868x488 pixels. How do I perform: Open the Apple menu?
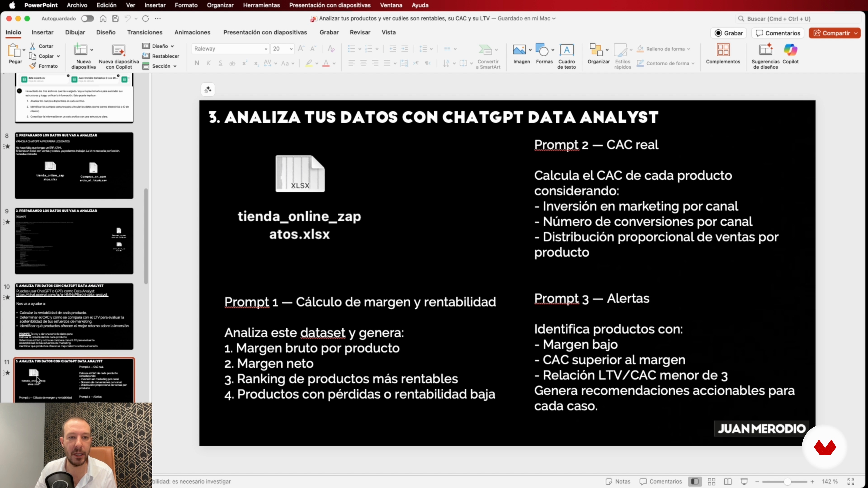[x=12, y=5]
